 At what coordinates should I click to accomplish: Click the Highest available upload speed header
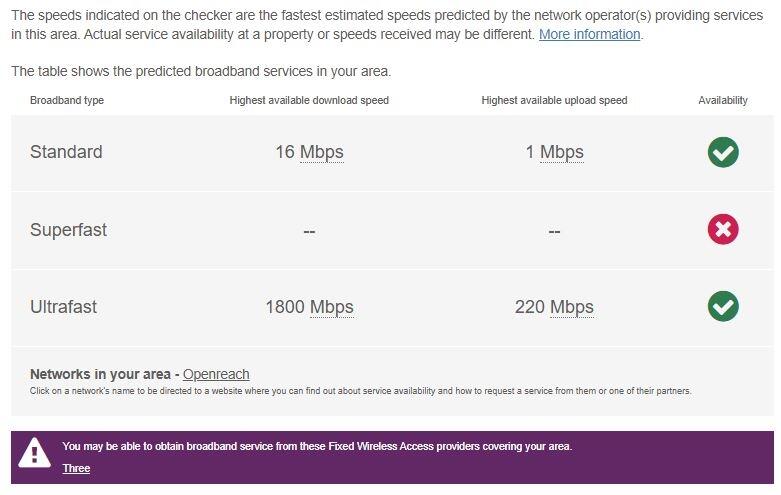tap(554, 100)
